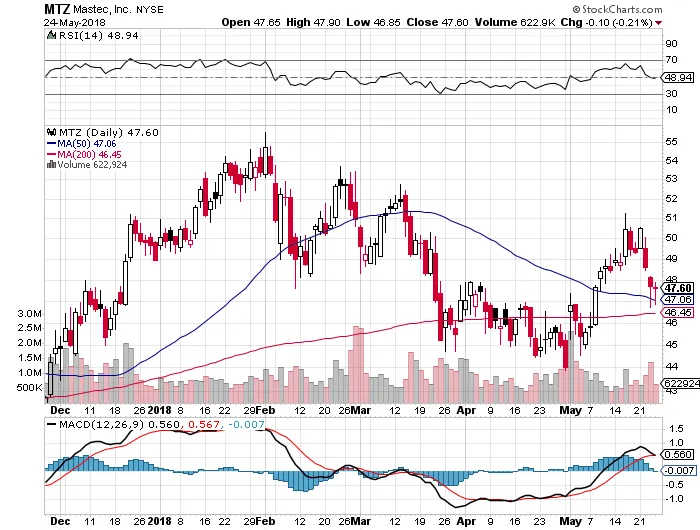Click the 'Mar' label under the MACD panel
The height and width of the screenshot is (530, 700).
[x=361, y=521]
